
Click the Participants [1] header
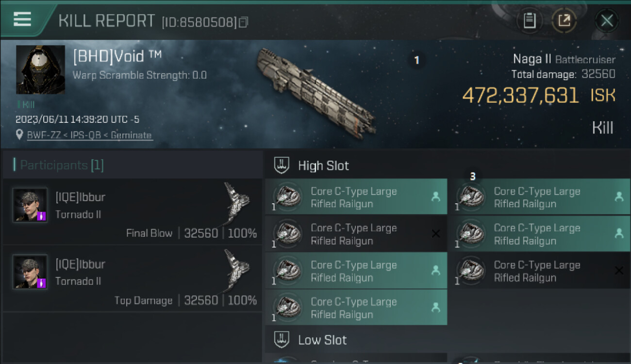[x=62, y=165]
